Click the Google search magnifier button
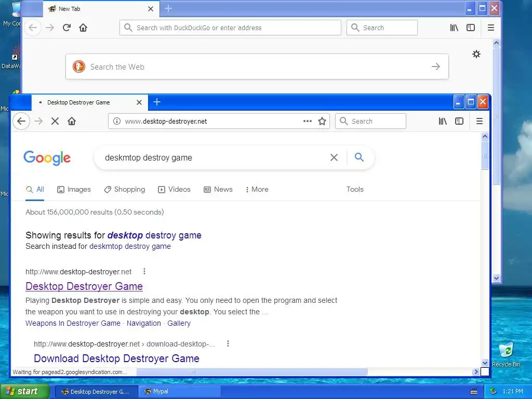This screenshot has width=532, height=399. (x=360, y=157)
